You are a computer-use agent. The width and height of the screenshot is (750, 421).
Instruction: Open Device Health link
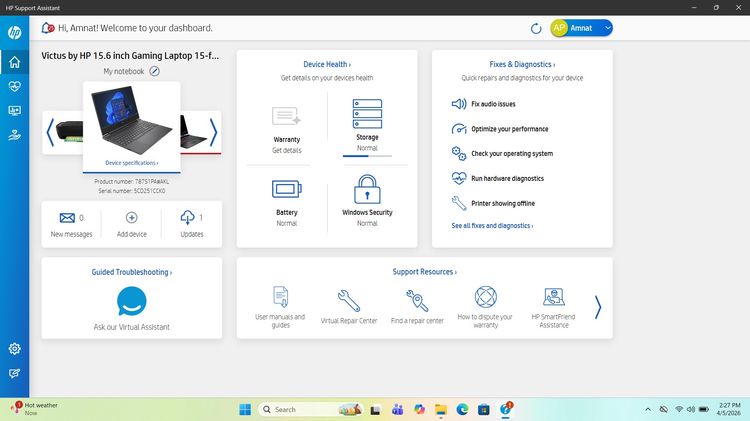click(327, 64)
